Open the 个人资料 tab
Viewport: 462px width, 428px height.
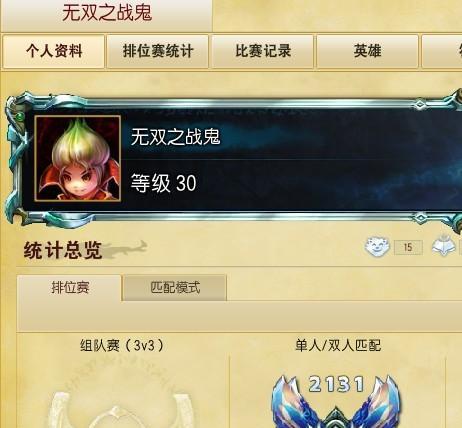pos(54,51)
